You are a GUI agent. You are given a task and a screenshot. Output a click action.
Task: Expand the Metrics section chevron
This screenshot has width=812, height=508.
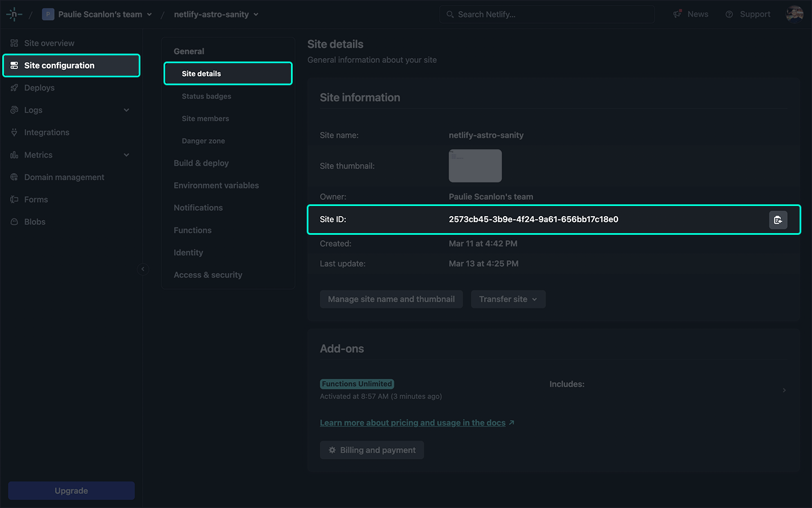tap(126, 155)
